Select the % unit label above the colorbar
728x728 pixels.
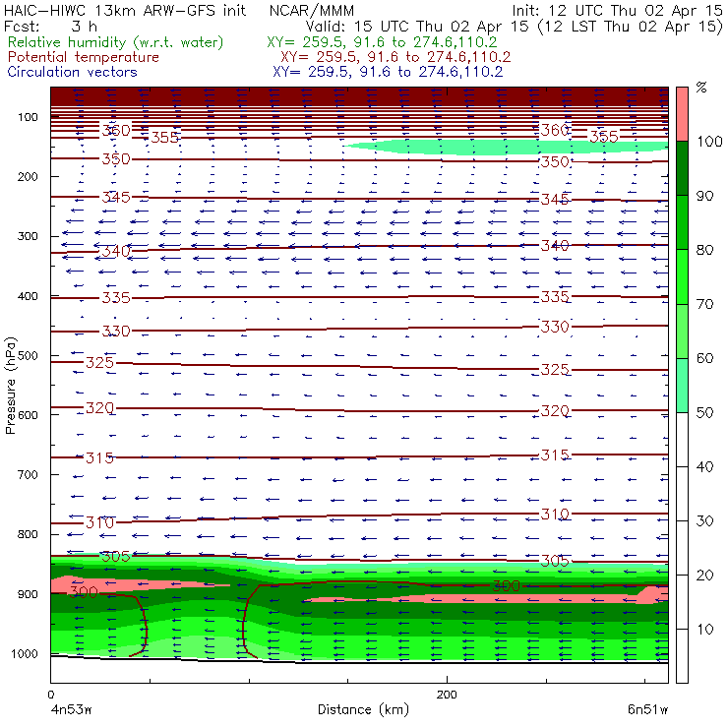[701, 88]
